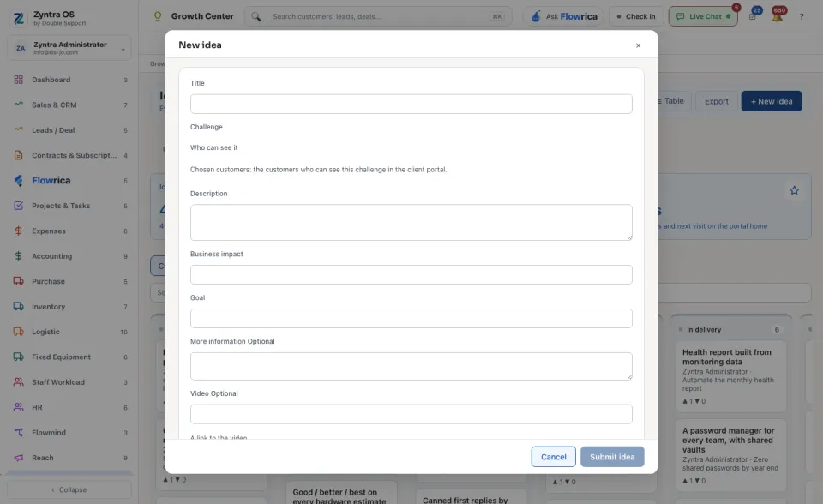Open the Dashboard sidebar icon

18,80
